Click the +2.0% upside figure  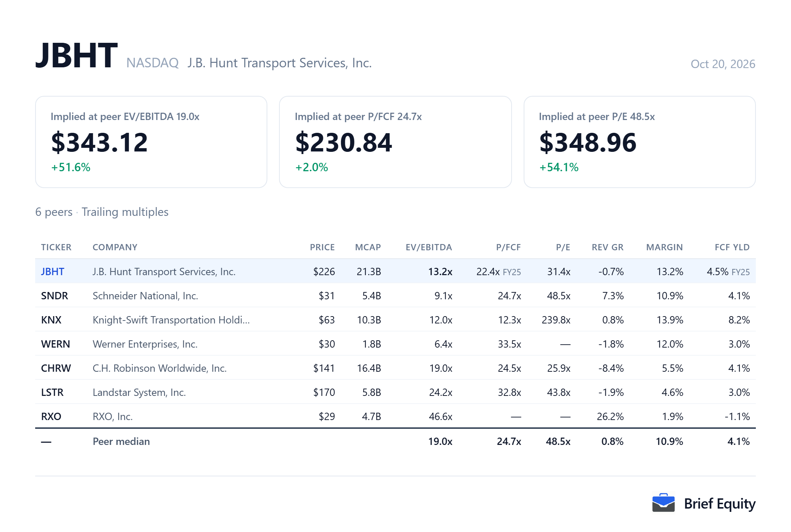pos(312,167)
